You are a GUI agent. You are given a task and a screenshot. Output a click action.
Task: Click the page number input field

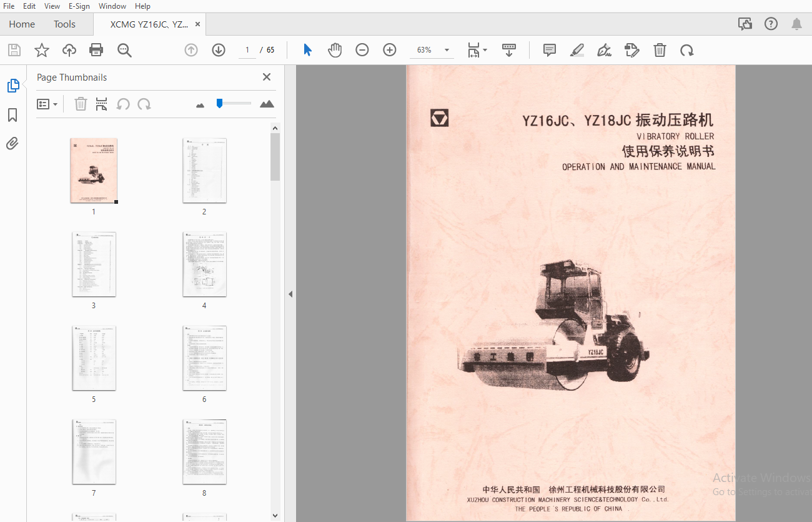pos(247,50)
